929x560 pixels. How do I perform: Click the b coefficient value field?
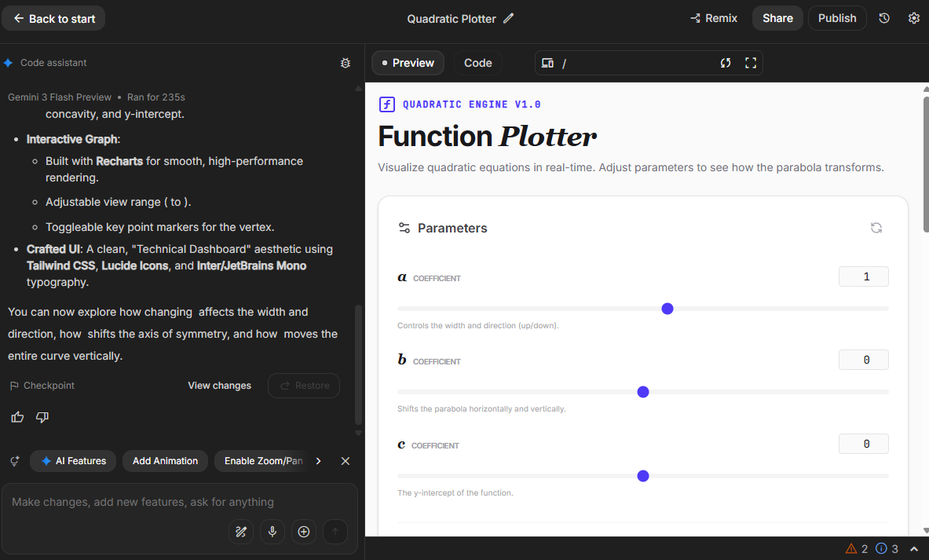(863, 360)
